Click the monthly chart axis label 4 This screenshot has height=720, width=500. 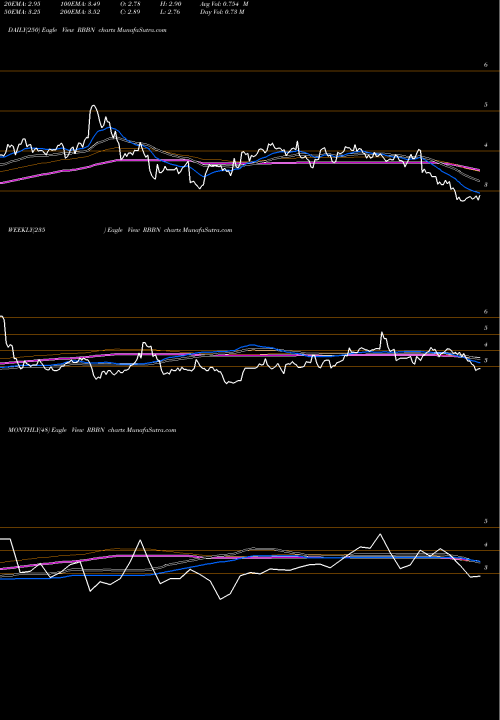pos(486,545)
